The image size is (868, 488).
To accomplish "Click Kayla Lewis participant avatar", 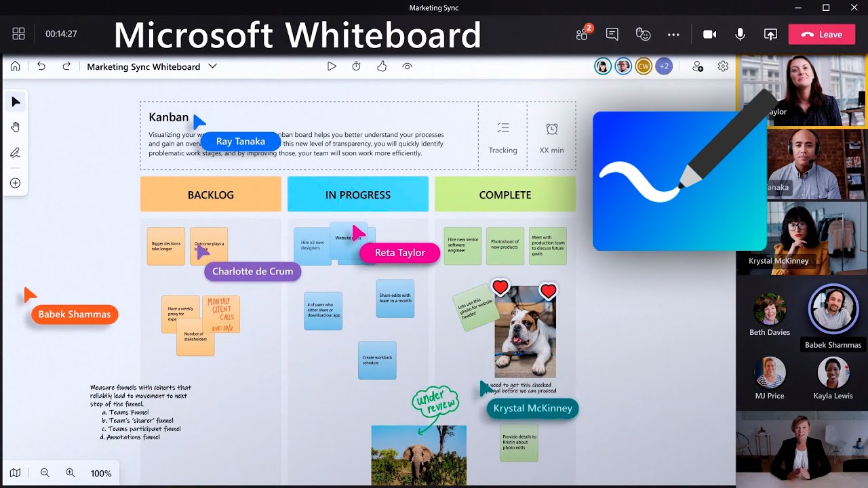I will pos(833,373).
